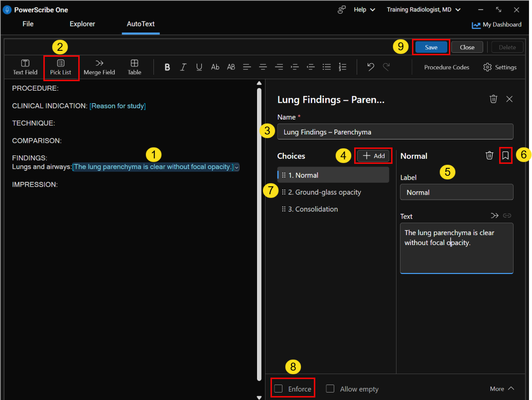
Task: Insert a Text Field
Action: point(25,67)
